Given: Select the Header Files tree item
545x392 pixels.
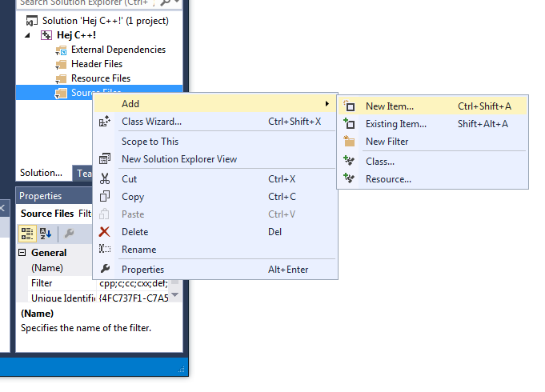Looking at the screenshot, I should tap(97, 64).
